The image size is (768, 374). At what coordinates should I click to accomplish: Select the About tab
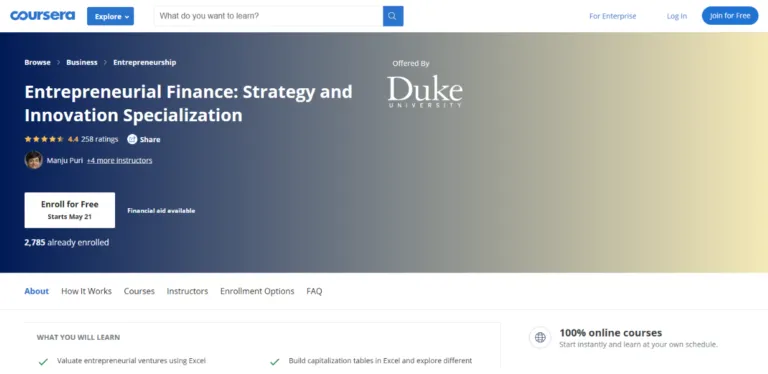(37, 291)
